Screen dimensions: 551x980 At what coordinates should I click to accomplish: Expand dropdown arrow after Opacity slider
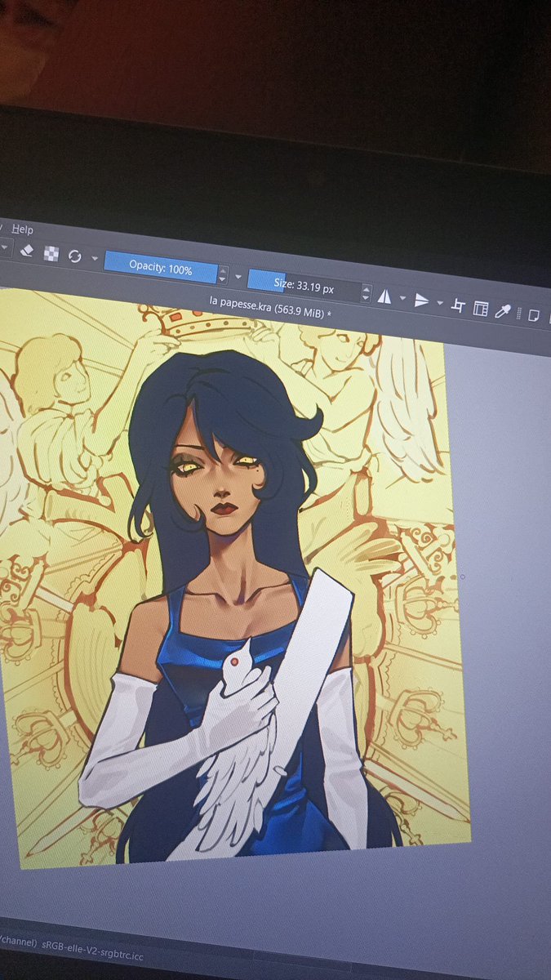238,277
